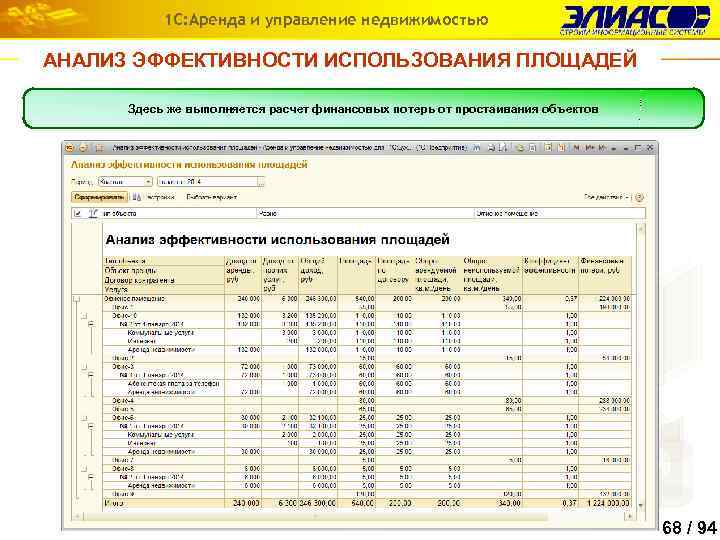Screen dimensions: 720x540
Task: Click the 135 200,00 cell in Офис-10 row
Action: (x=320, y=316)
